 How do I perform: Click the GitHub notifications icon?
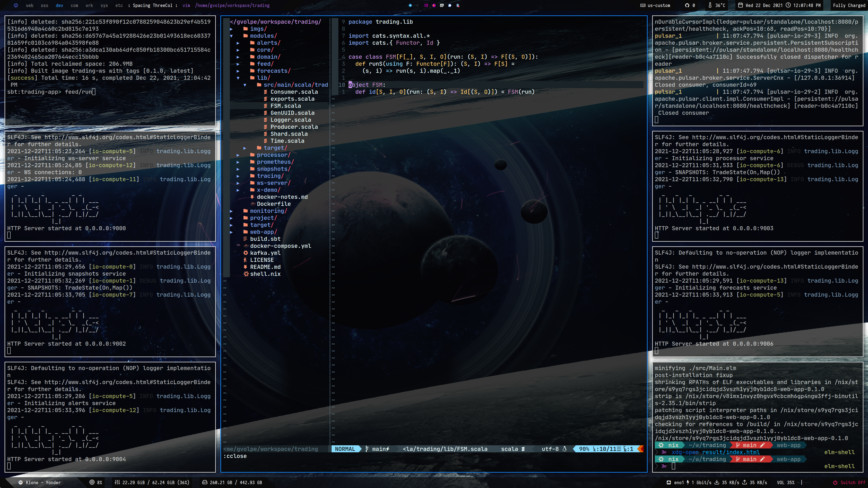point(687,5)
